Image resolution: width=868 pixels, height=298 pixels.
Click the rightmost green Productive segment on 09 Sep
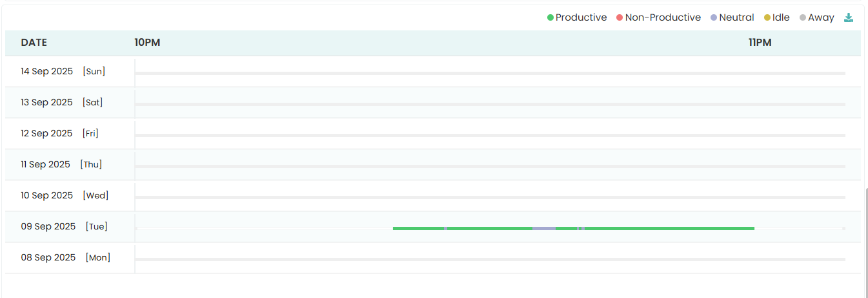pos(669,228)
